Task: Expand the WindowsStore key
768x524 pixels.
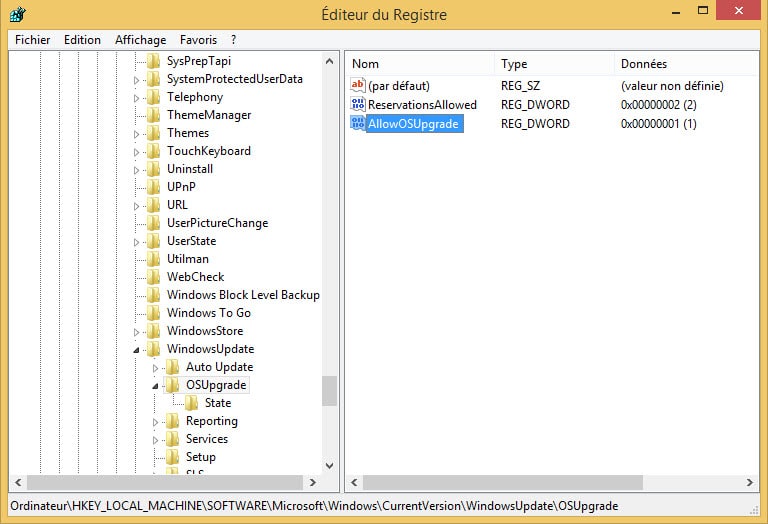Action: 137,332
